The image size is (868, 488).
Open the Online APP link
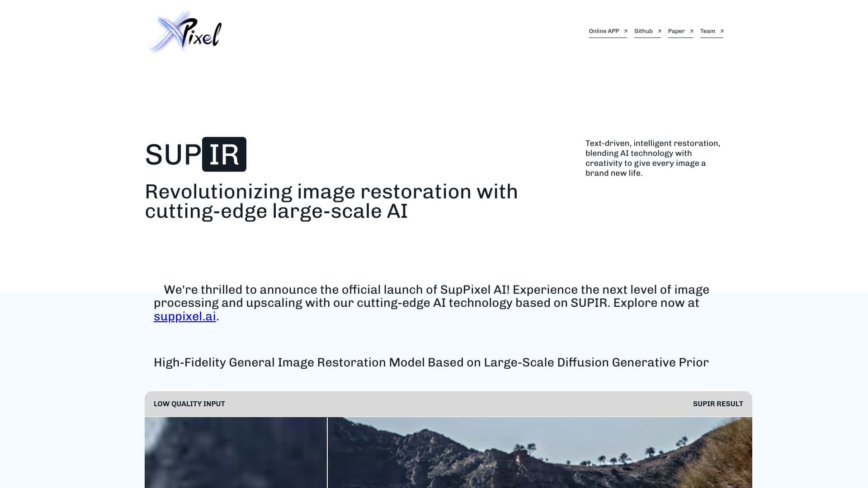point(604,31)
